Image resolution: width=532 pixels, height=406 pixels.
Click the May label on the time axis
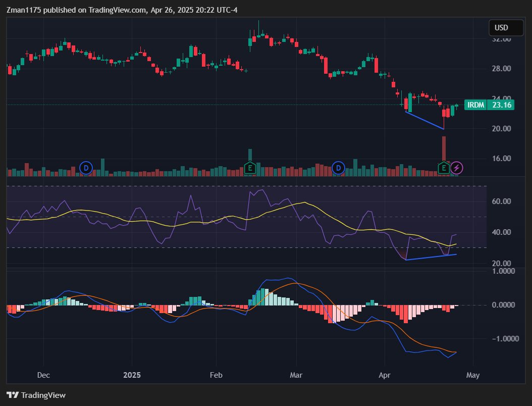pyautogui.click(x=473, y=375)
